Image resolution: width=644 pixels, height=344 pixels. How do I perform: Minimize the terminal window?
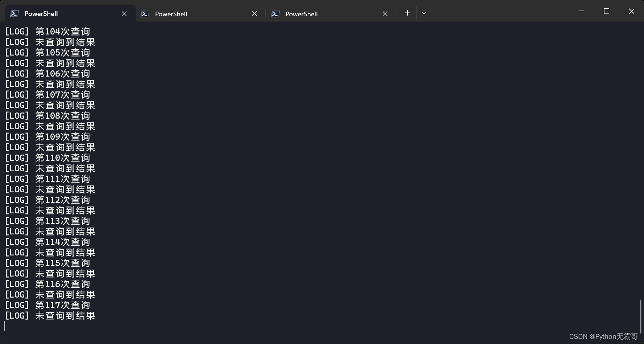click(x=581, y=11)
